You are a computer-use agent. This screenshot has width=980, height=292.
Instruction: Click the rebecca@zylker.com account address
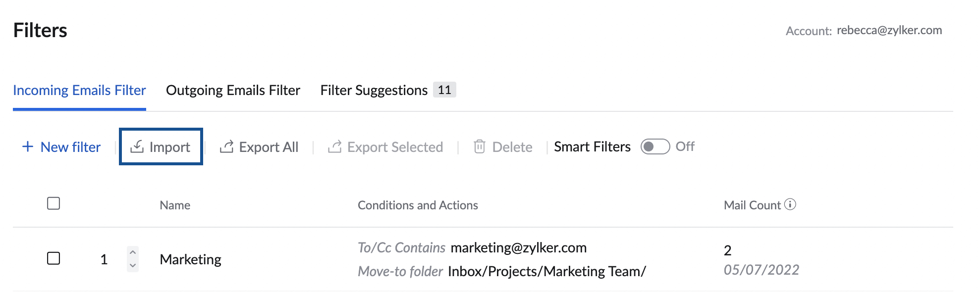(x=889, y=30)
